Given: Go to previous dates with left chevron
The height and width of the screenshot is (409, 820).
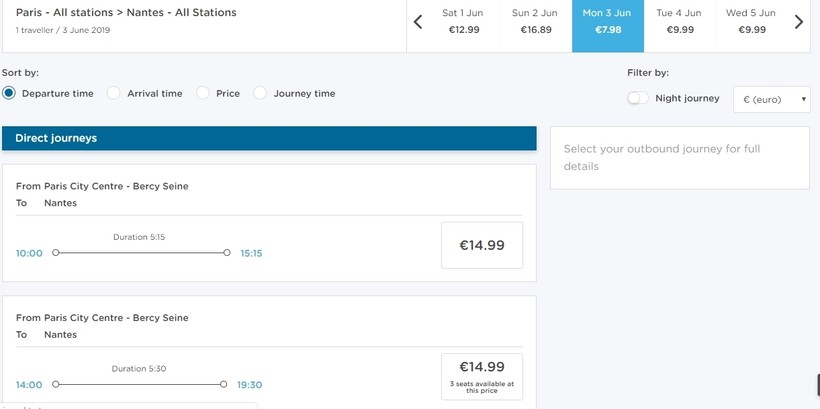Looking at the screenshot, I should coord(418,22).
